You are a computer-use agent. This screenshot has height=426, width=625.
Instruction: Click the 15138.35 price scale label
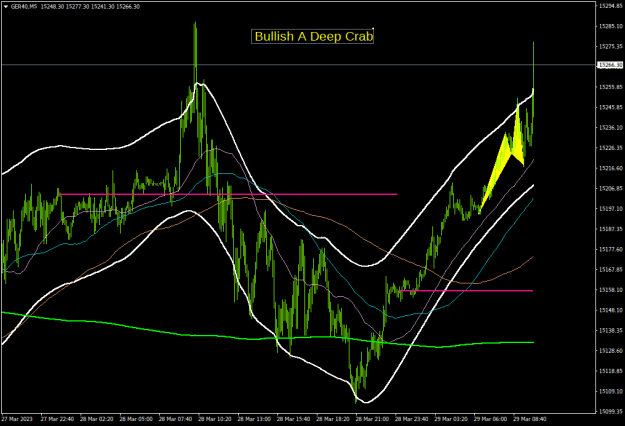click(x=610, y=331)
